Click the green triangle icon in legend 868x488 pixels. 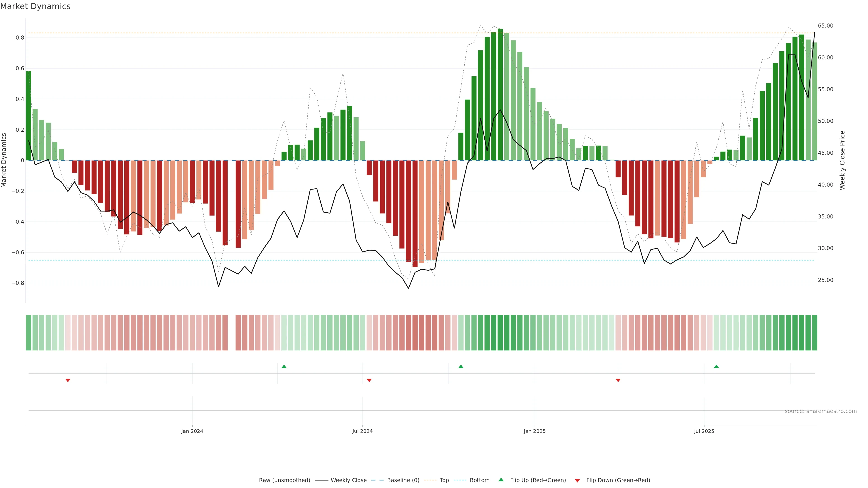501,480
